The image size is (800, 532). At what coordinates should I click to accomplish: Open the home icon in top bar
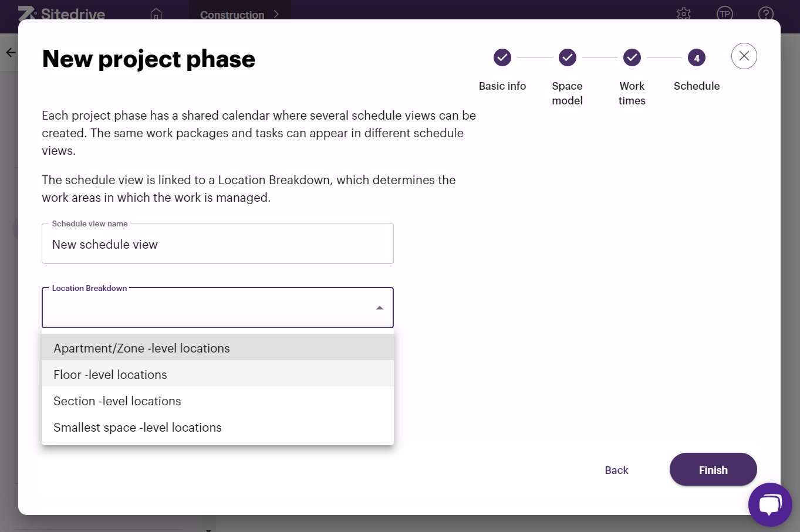[x=156, y=13]
